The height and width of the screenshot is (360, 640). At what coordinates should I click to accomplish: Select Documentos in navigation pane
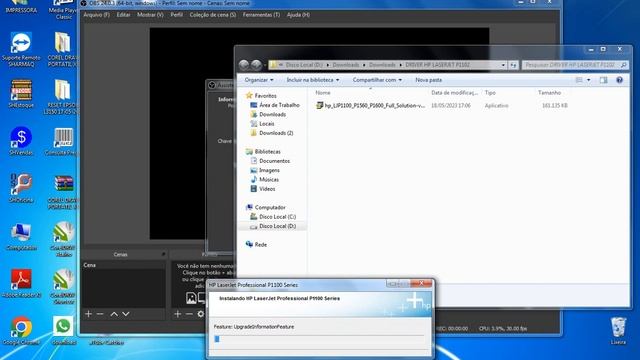(270, 161)
